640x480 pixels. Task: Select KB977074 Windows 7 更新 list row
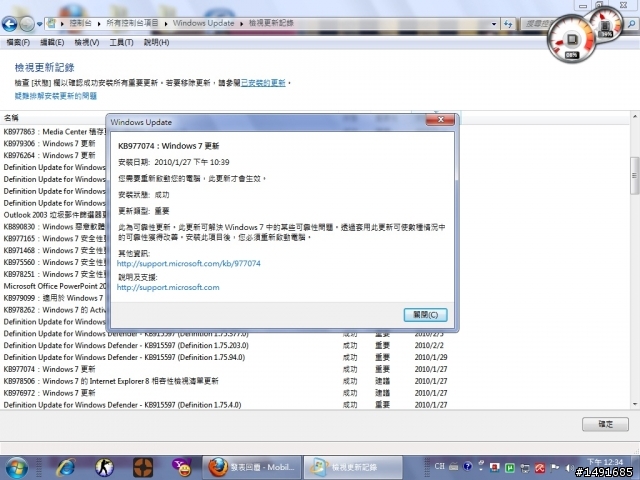[226, 369]
